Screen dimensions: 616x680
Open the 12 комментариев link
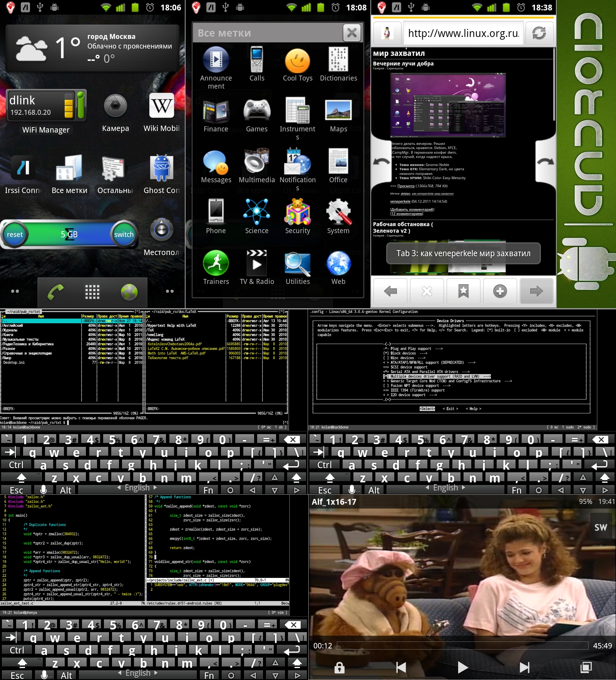pos(406,214)
